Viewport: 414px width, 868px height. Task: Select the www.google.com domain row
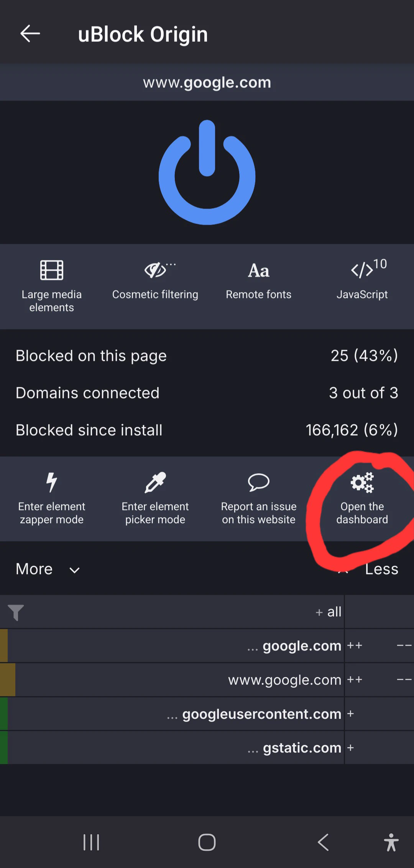click(x=284, y=680)
